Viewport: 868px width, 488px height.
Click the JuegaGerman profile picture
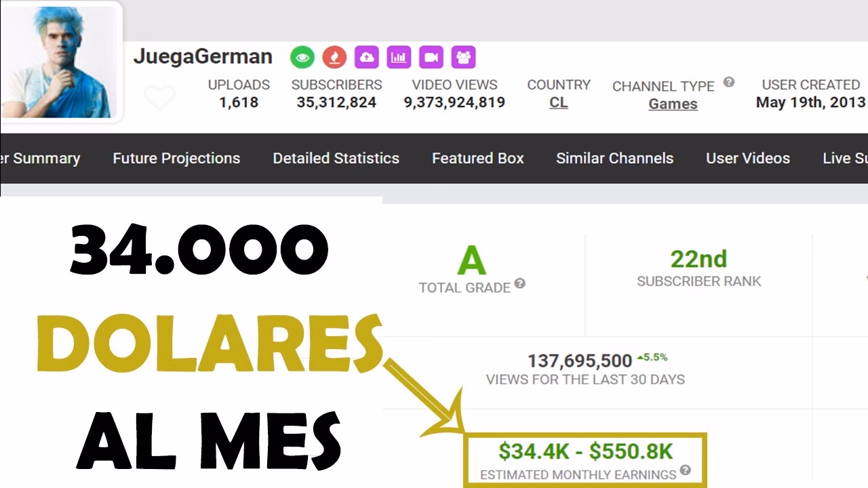tap(60, 61)
